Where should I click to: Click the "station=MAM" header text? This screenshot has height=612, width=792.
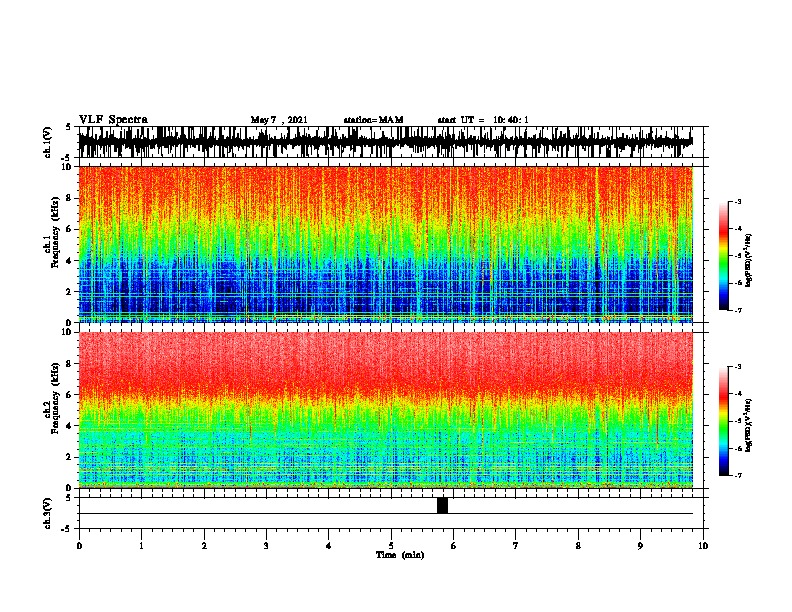[373, 120]
